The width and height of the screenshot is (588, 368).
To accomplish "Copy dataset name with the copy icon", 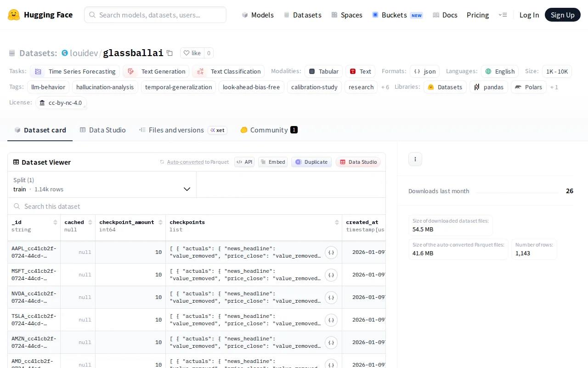I will click(x=170, y=53).
